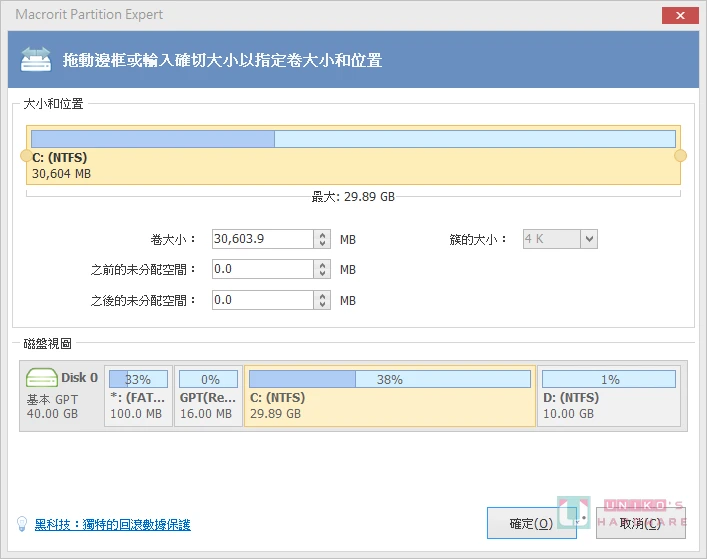Click the 最大: 29.89 GB text
This screenshot has width=707, height=559.
tap(353, 197)
